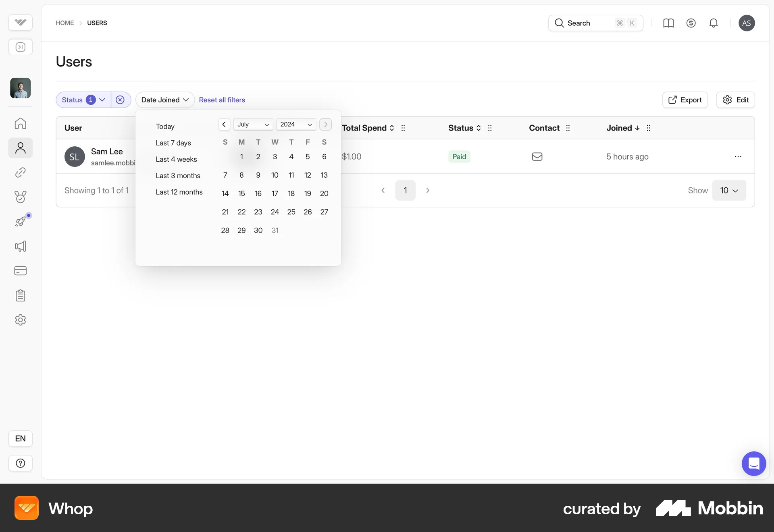Click Reset all filters
Screen dimensions: 774x532
point(222,100)
